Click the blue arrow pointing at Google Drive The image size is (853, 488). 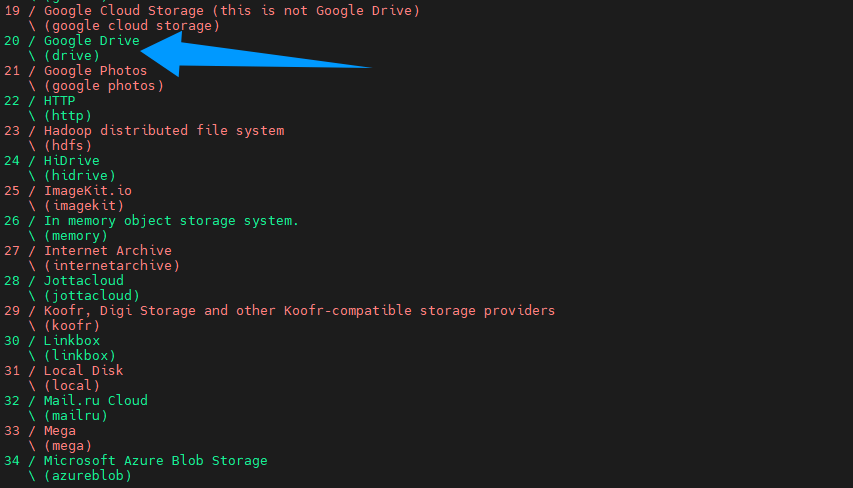click(256, 53)
